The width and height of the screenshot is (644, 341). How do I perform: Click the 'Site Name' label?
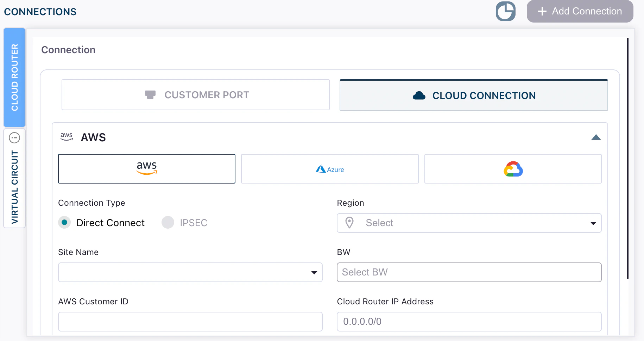coord(78,252)
